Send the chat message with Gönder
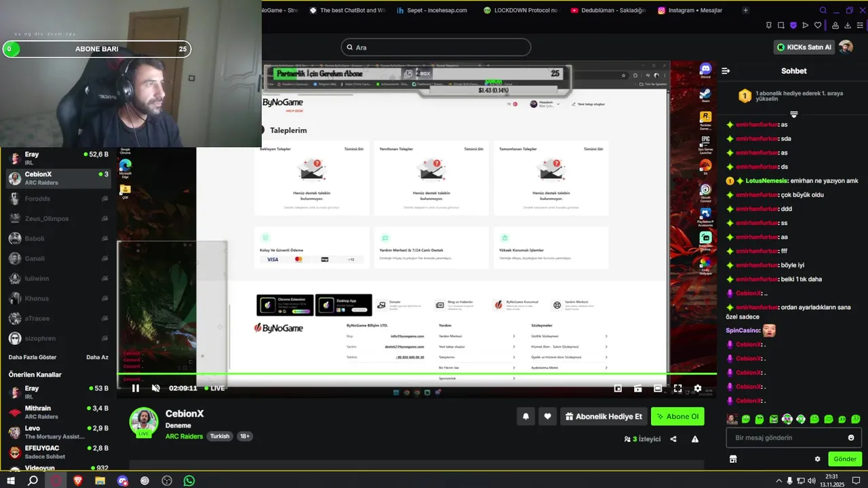The width and height of the screenshot is (868, 488). coord(845,459)
